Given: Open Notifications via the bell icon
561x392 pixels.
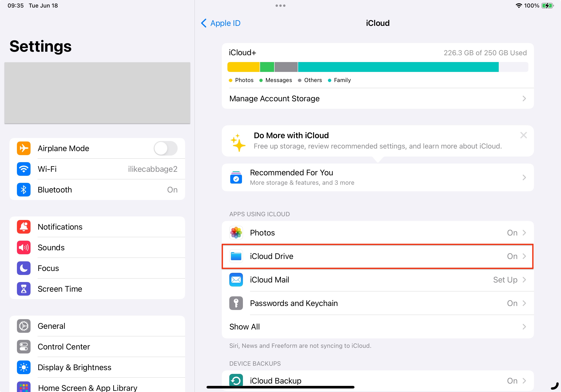Looking at the screenshot, I should click(x=24, y=227).
